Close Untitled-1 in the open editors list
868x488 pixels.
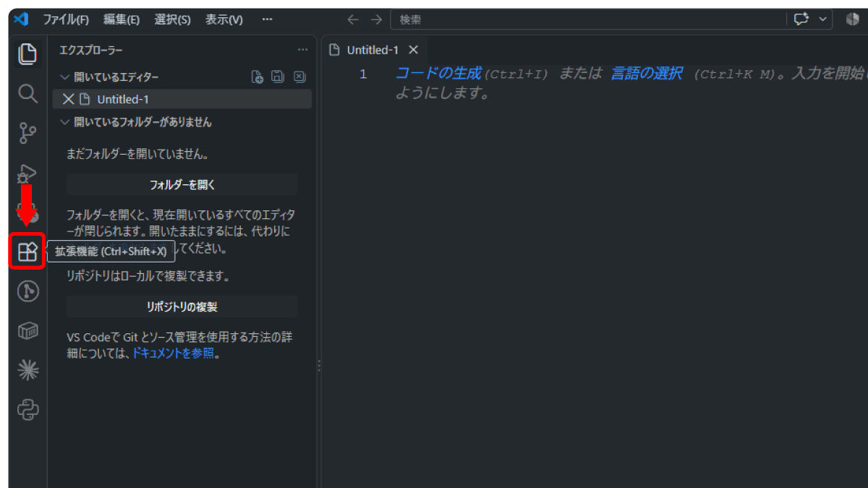pyautogui.click(x=69, y=99)
